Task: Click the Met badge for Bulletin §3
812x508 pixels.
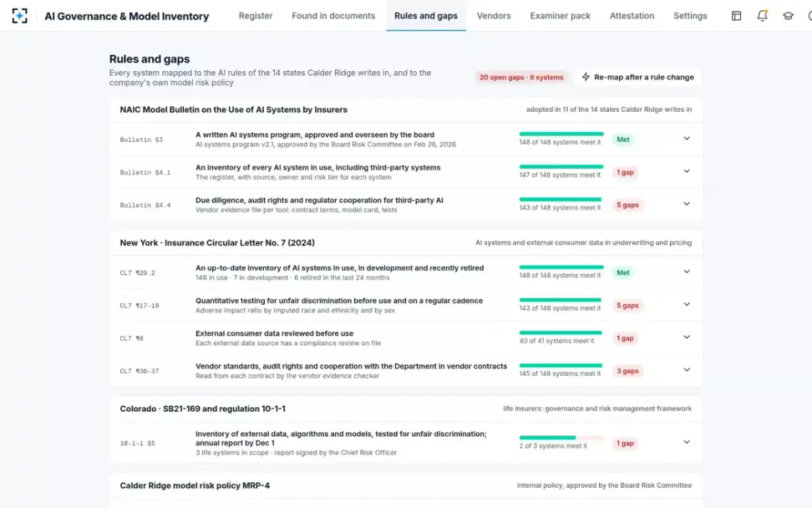Action: (623, 140)
